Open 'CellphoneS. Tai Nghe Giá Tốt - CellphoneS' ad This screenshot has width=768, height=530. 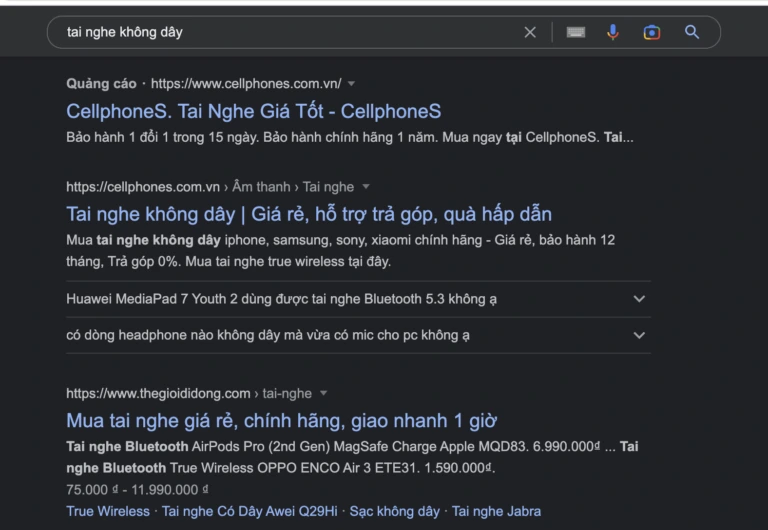point(254,111)
